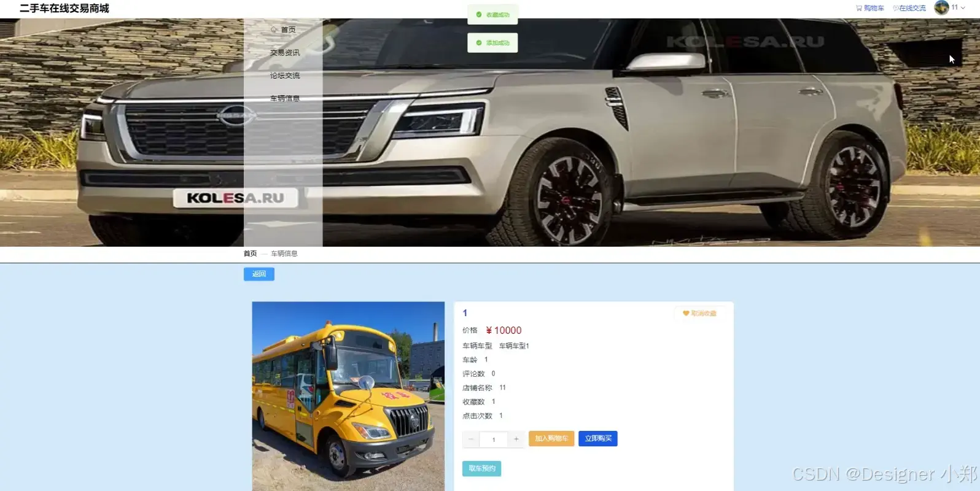The image size is (980, 491).
Task: Click the 立即购买 button
Action: pyautogui.click(x=598, y=439)
